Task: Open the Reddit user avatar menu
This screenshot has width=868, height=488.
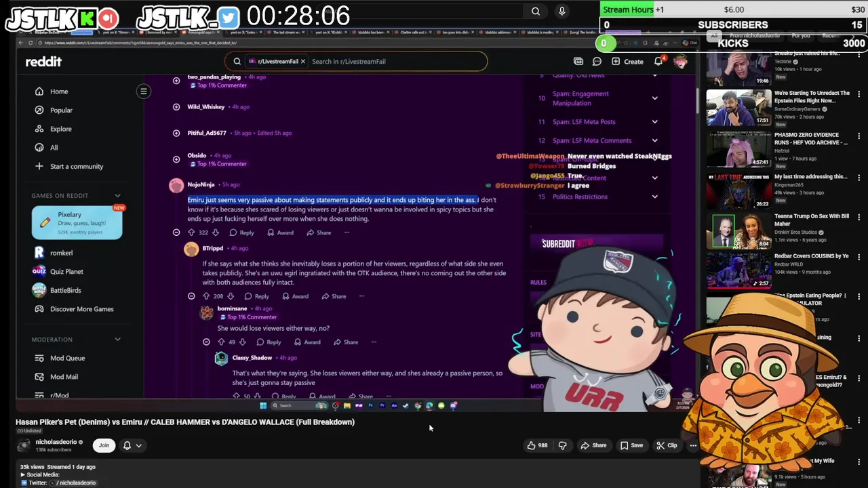Action: [x=680, y=62]
